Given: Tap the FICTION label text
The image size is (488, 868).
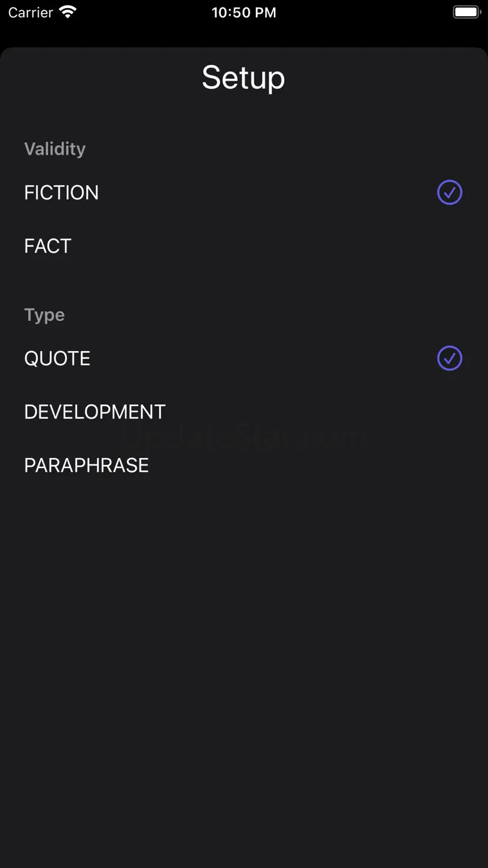Looking at the screenshot, I should (x=61, y=193).
